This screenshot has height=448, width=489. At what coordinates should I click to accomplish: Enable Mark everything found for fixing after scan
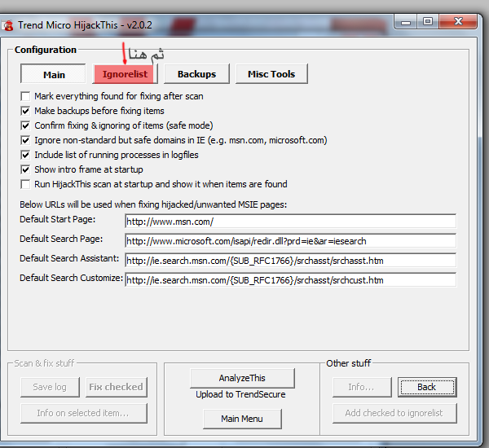click(x=25, y=96)
